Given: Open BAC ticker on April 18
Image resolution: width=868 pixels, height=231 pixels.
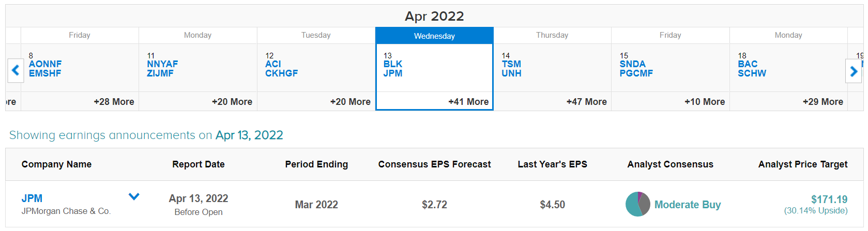Looking at the screenshot, I should coord(748,64).
